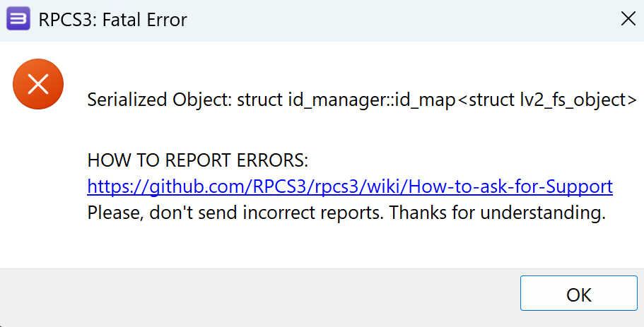Click the "How-to-ask-for-Support" end of URL
The image size is (644, 327).
tap(511, 186)
